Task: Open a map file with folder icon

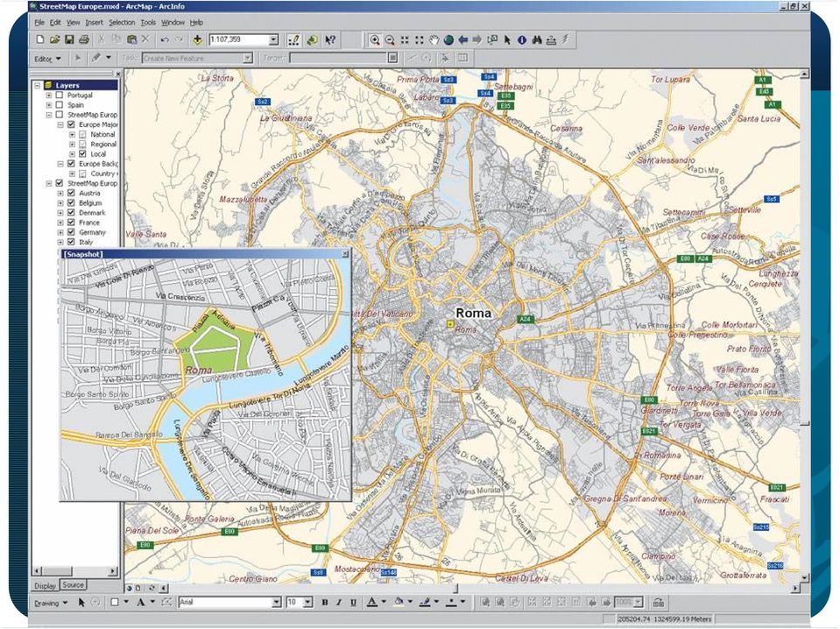Action: (x=54, y=39)
